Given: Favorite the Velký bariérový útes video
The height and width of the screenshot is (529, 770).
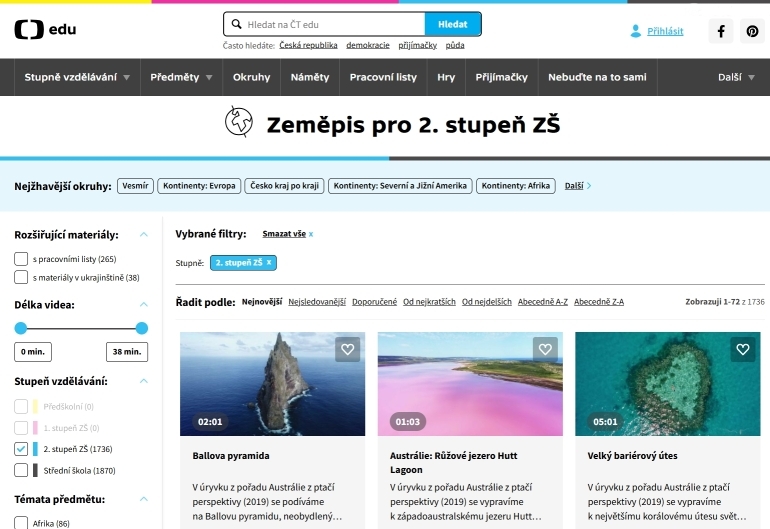Looking at the screenshot, I should coord(742,349).
